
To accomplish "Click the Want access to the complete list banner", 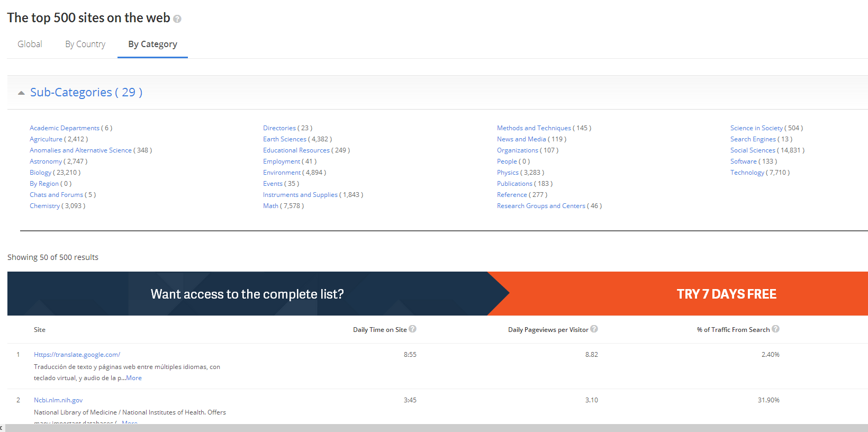I will pos(247,294).
